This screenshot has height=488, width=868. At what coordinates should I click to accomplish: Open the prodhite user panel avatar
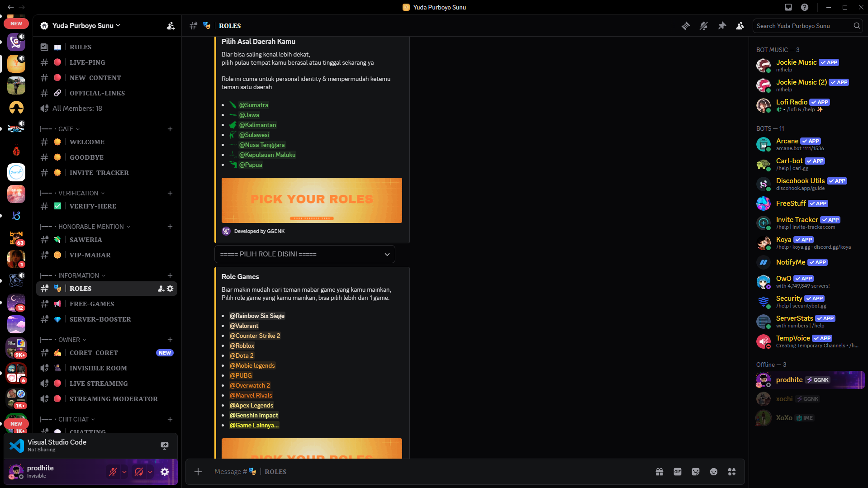point(16,472)
